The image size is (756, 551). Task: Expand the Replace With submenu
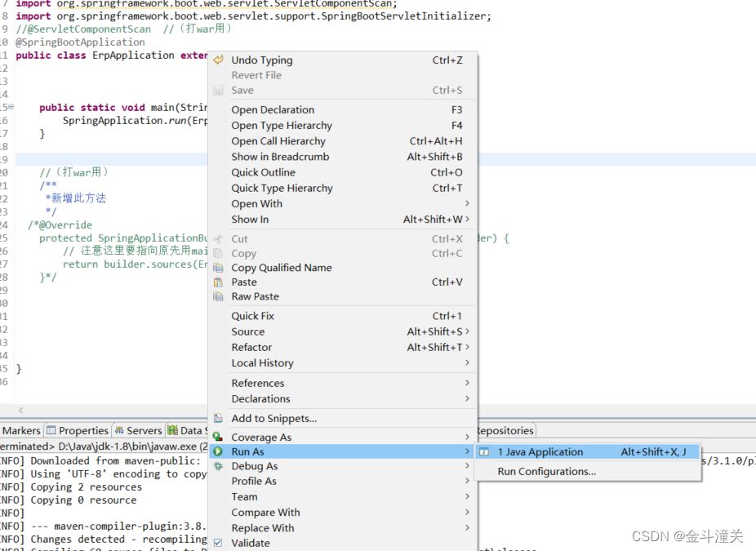coord(467,528)
